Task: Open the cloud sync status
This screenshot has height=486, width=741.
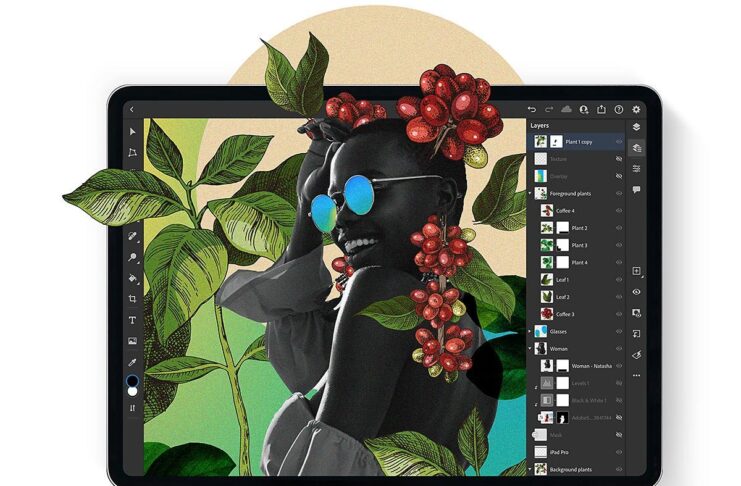Action: [566, 110]
